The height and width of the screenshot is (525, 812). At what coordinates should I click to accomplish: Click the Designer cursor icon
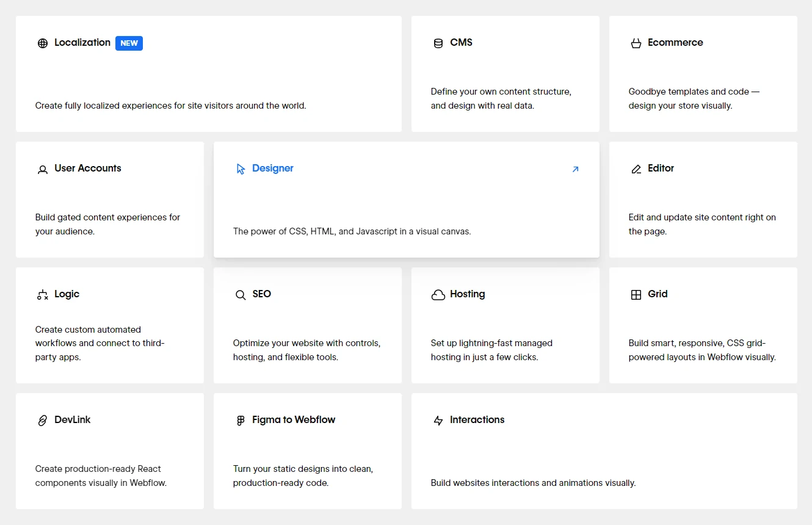pyautogui.click(x=241, y=169)
